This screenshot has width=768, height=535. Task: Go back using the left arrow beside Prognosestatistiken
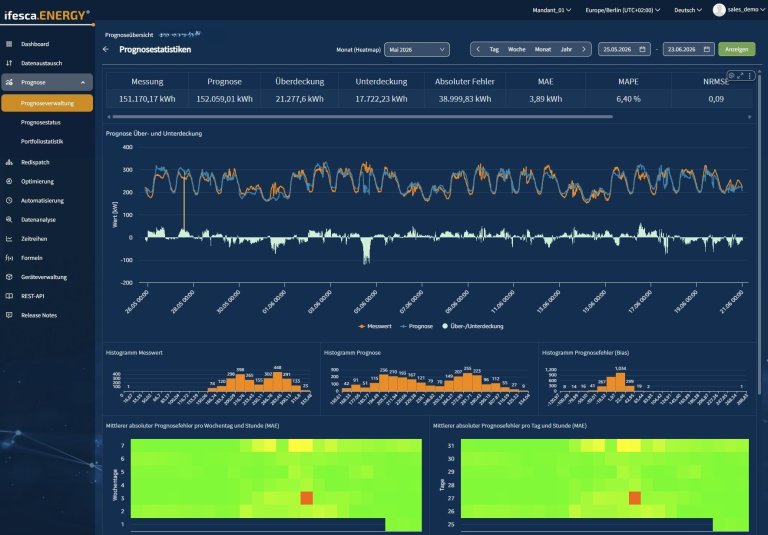(106, 49)
